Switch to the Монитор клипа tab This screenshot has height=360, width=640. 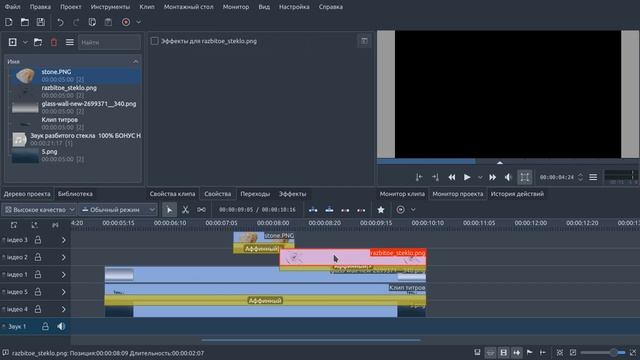(402, 194)
